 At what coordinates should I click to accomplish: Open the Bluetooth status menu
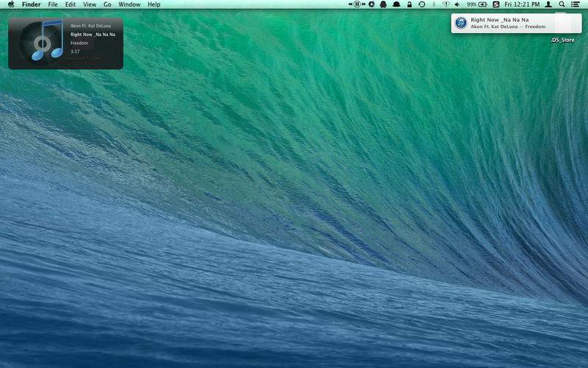(434, 4)
